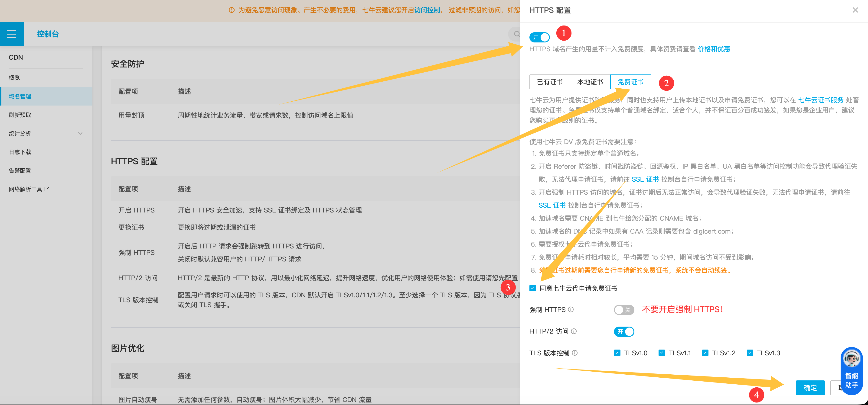Select the 本地证书 tab

point(590,82)
